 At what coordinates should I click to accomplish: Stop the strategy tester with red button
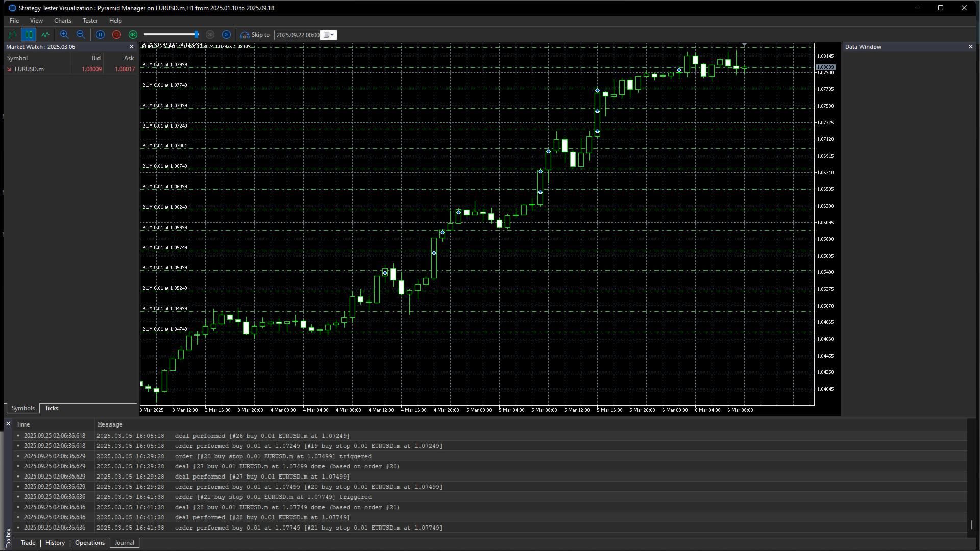[117, 35]
